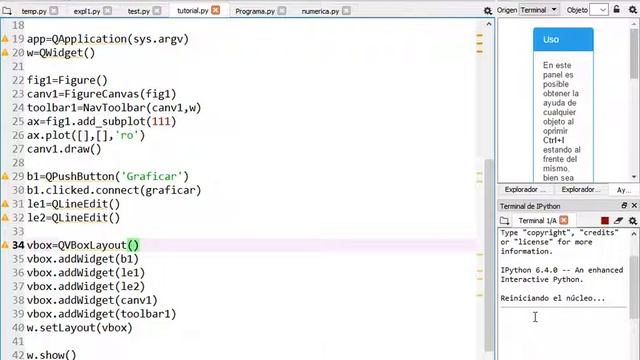
Task: Click the help pane scrollbar thumb
Action: pos(634,53)
